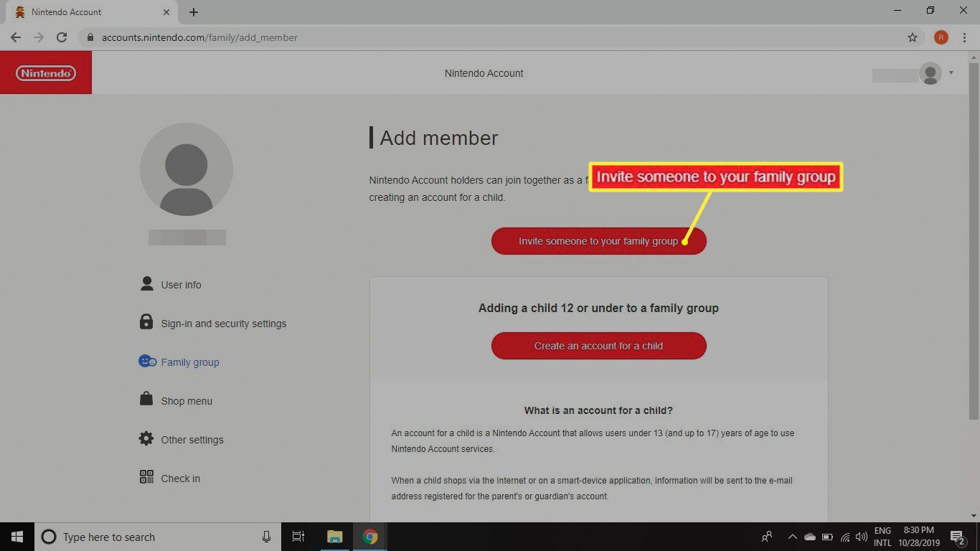Click the lock icon for security settings
Viewport: 980px width, 551px height.
click(146, 322)
